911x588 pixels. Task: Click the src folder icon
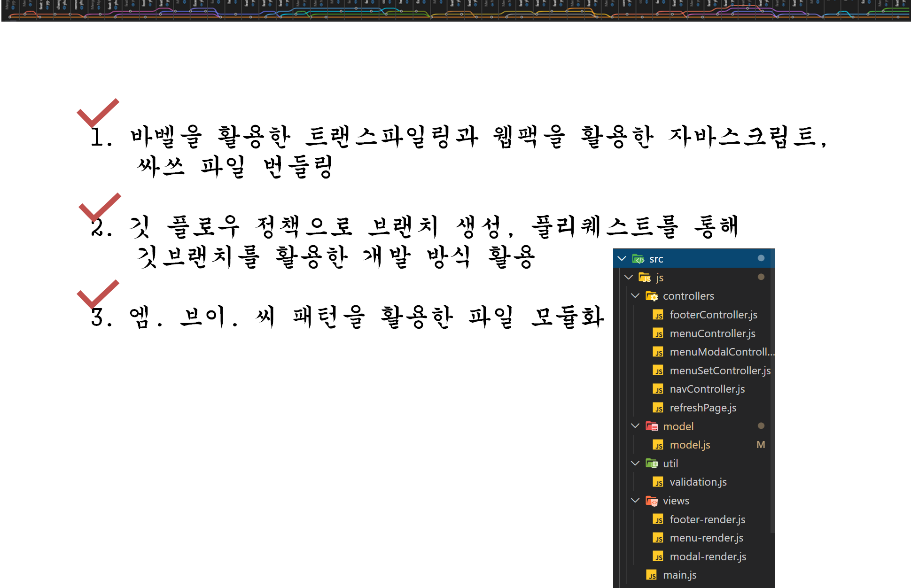pyautogui.click(x=638, y=259)
